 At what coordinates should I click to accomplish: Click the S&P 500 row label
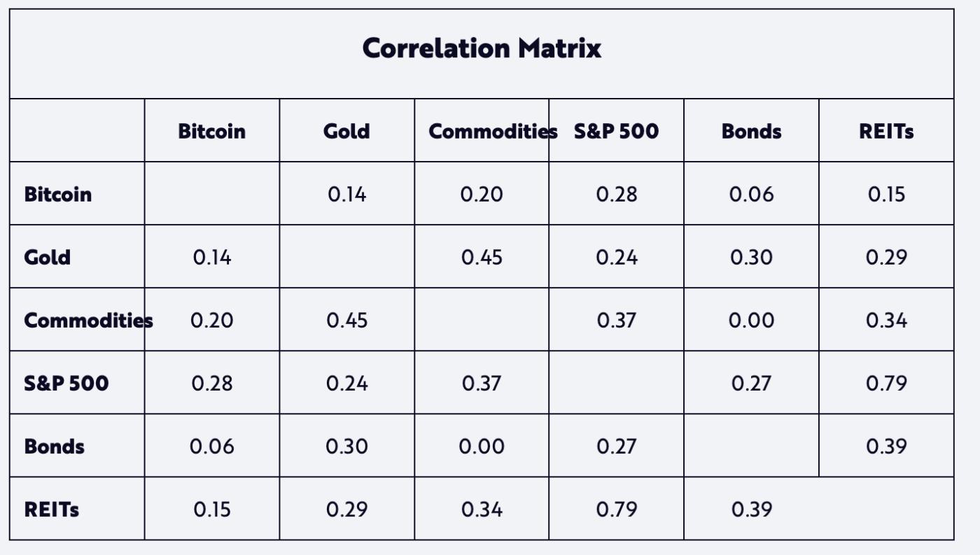(66, 383)
